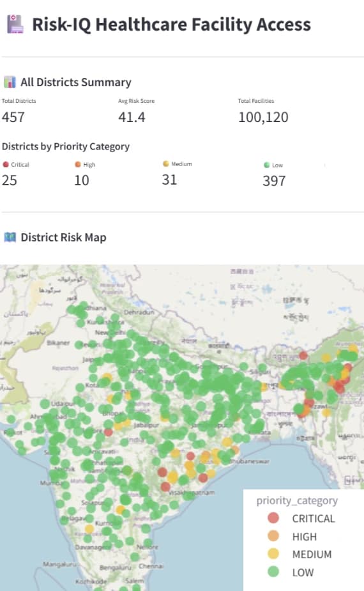Click the 100,120 facilities value
364x591 pixels.
click(x=263, y=117)
